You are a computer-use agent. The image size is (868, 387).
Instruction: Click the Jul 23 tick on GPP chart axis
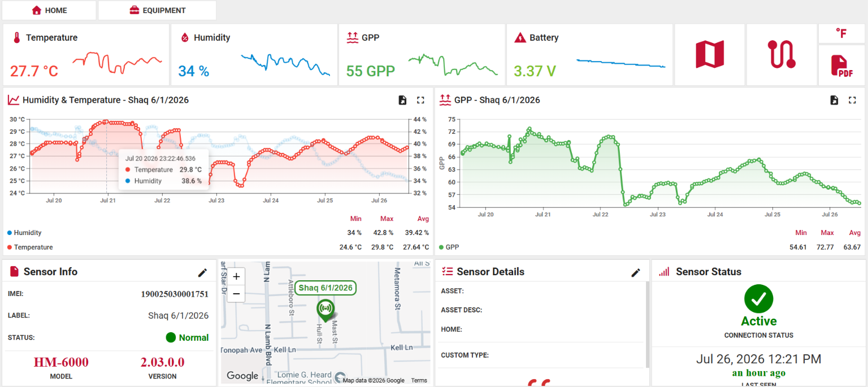pos(658,215)
